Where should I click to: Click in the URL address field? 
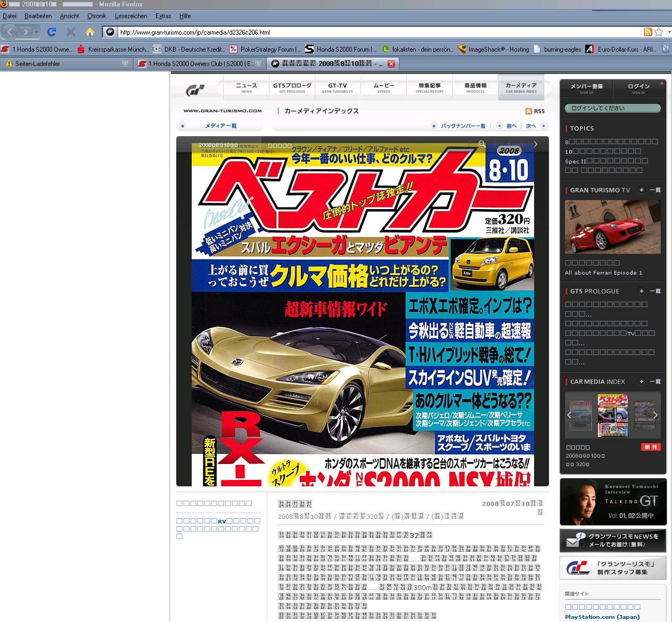click(x=373, y=32)
